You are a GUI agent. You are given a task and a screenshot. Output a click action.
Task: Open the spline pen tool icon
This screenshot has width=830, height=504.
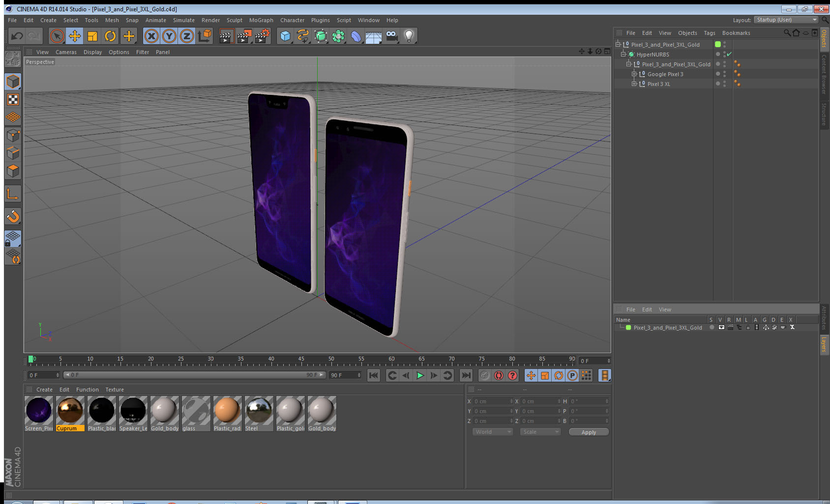coord(303,36)
